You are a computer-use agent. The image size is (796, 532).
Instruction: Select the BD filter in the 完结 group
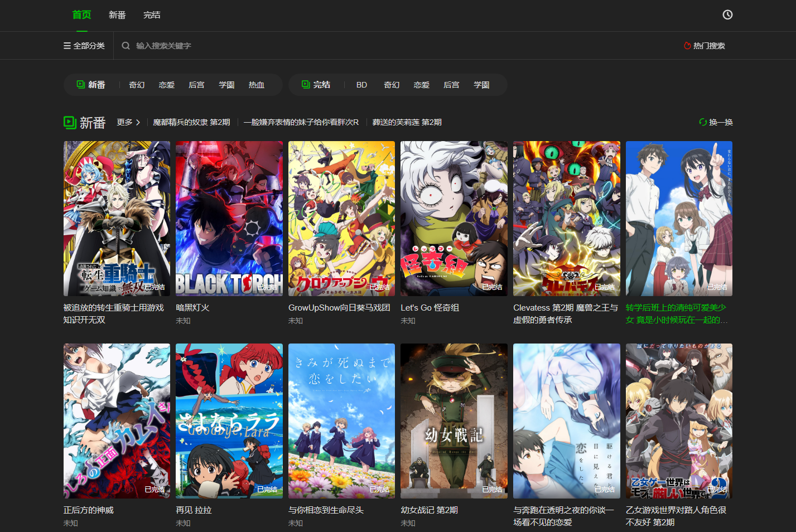coord(361,85)
